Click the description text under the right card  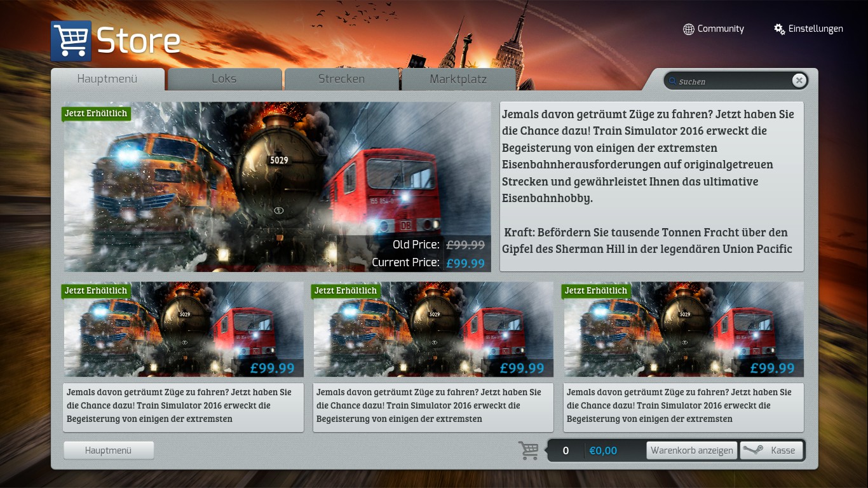tap(684, 407)
